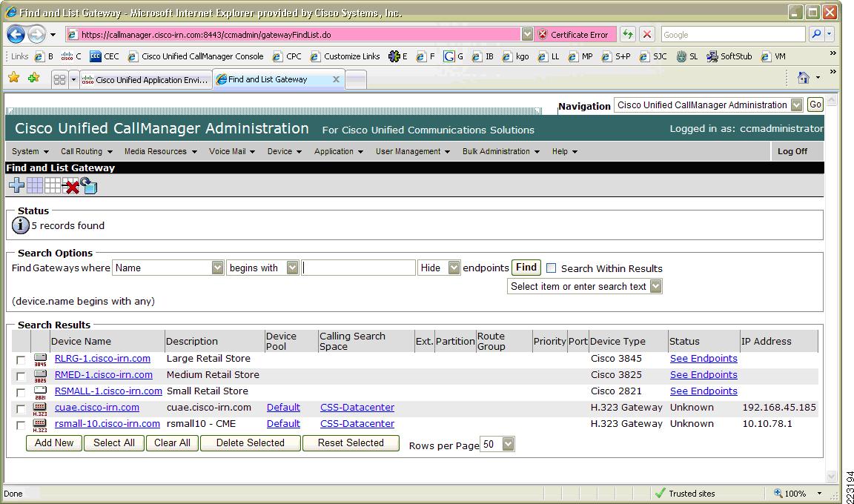
Task: Click the 2821 device icon for RSMALL-1
Action: click(40, 392)
